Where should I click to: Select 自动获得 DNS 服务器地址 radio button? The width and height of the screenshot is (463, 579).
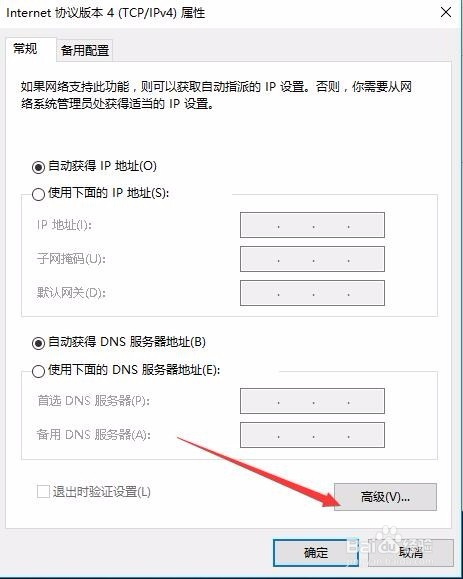click(38, 343)
